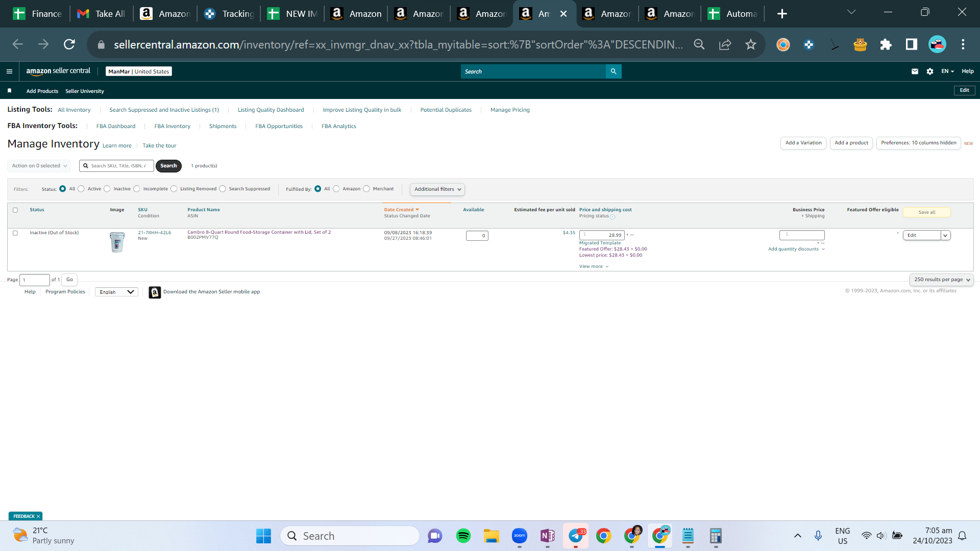Viewport: 980px width, 551px height.
Task: Click the Business Price input field
Action: (802, 235)
